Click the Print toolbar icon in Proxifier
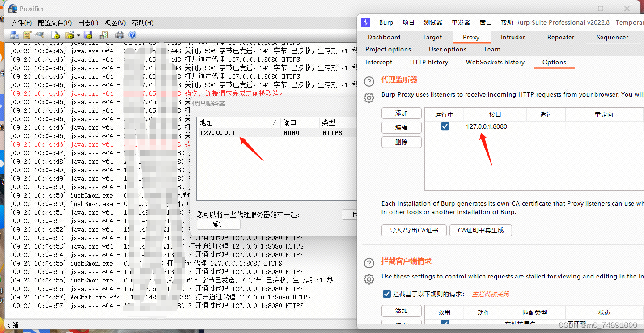The height and width of the screenshot is (333, 644). [x=120, y=35]
